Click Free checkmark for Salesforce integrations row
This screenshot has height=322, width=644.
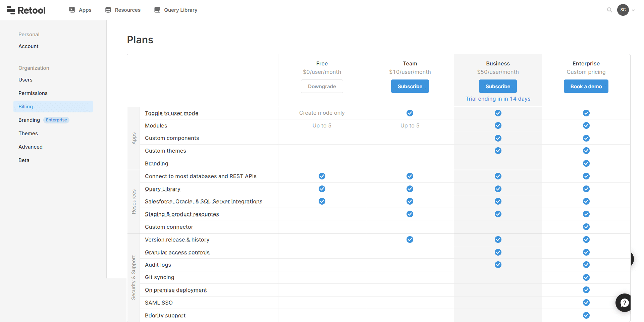[x=322, y=201]
